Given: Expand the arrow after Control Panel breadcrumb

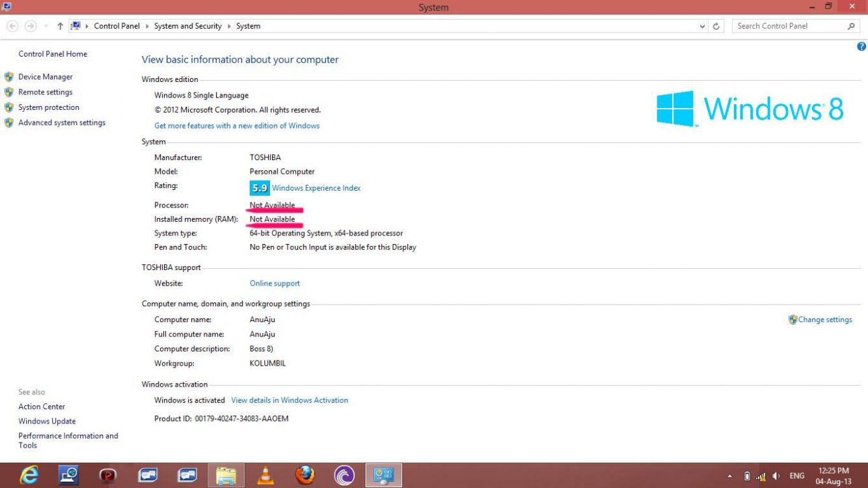Looking at the screenshot, I should 148,26.
